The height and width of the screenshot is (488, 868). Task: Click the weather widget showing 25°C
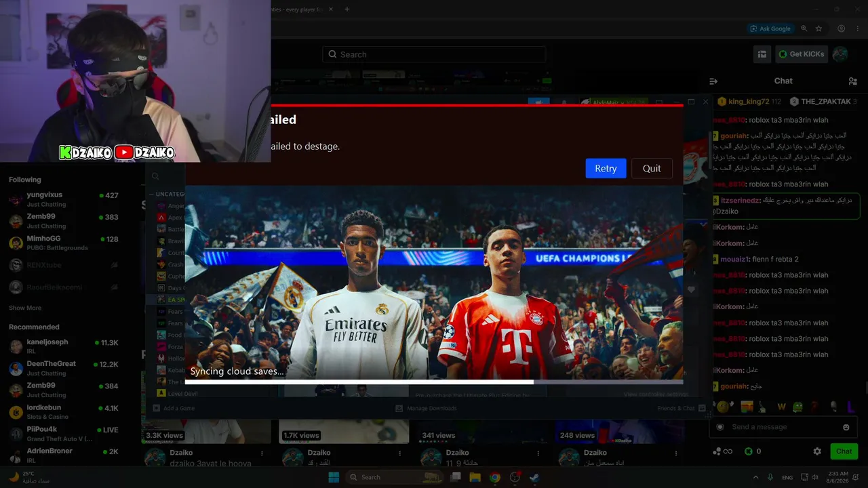28,477
